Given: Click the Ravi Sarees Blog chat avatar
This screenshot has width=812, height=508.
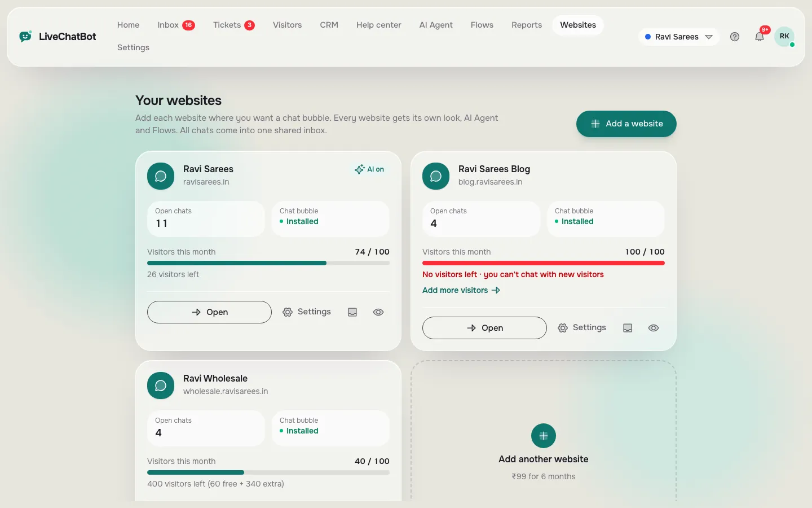Looking at the screenshot, I should [x=436, y=176].
